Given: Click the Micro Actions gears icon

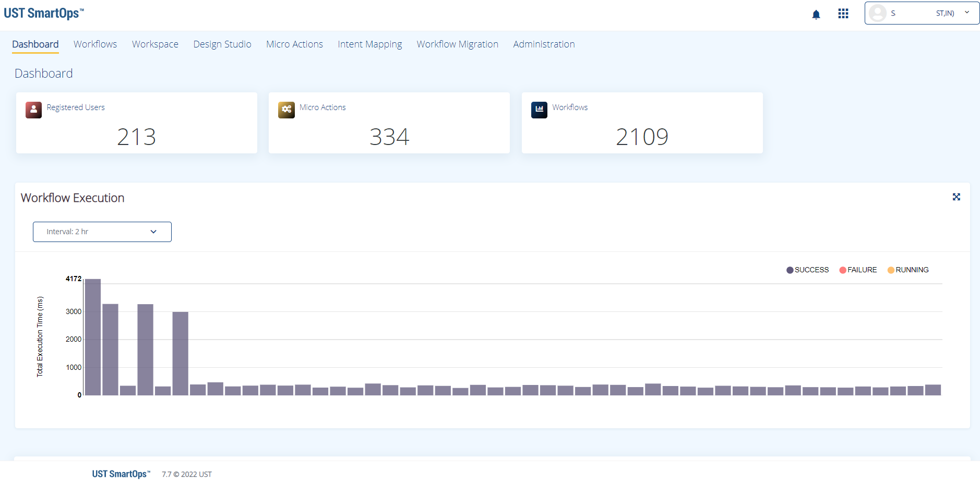Looking at the screenshot, I should click(286, 110).
